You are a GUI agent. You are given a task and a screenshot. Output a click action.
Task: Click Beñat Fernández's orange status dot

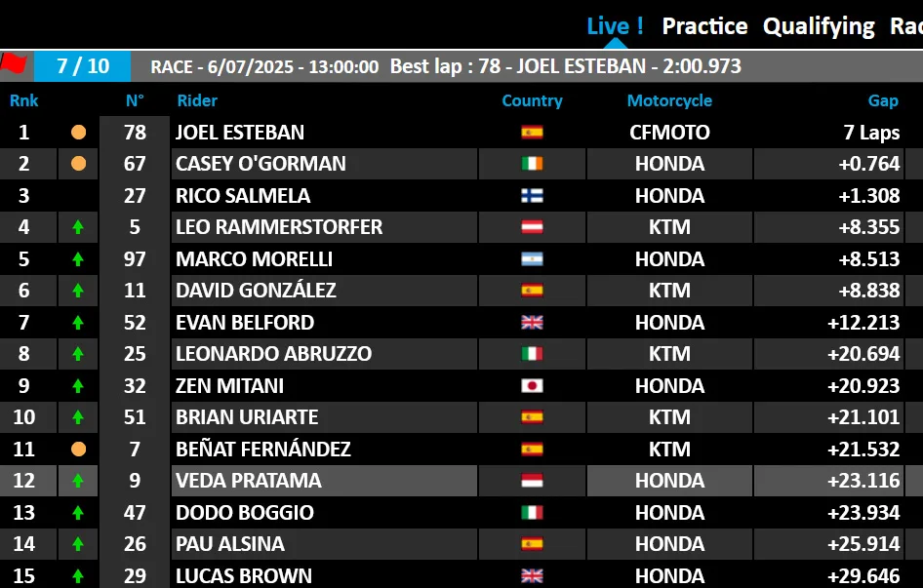coord(78,450)
